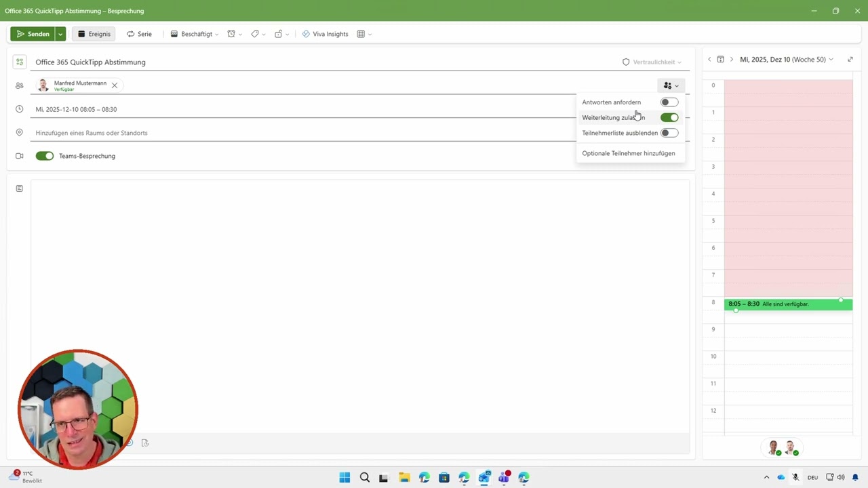
Task: Open Microsoft Teams from taskbar
Action: click(504, 477)
